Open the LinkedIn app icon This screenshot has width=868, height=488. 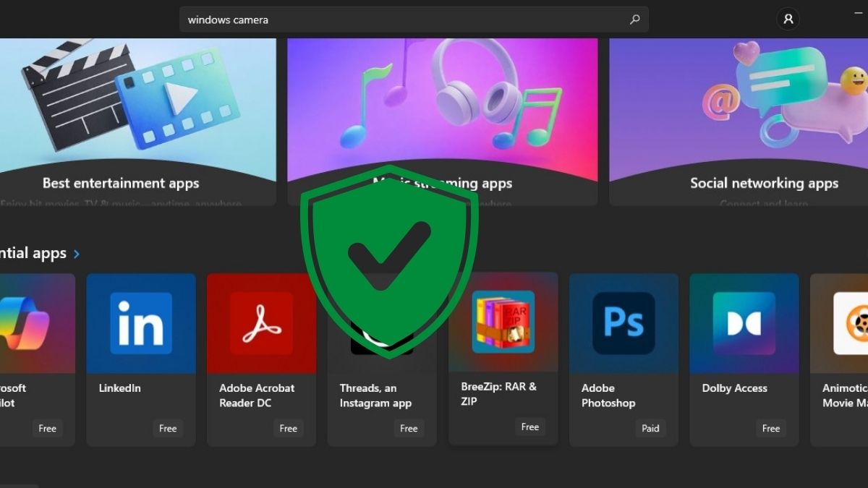(x=140, y=323)
